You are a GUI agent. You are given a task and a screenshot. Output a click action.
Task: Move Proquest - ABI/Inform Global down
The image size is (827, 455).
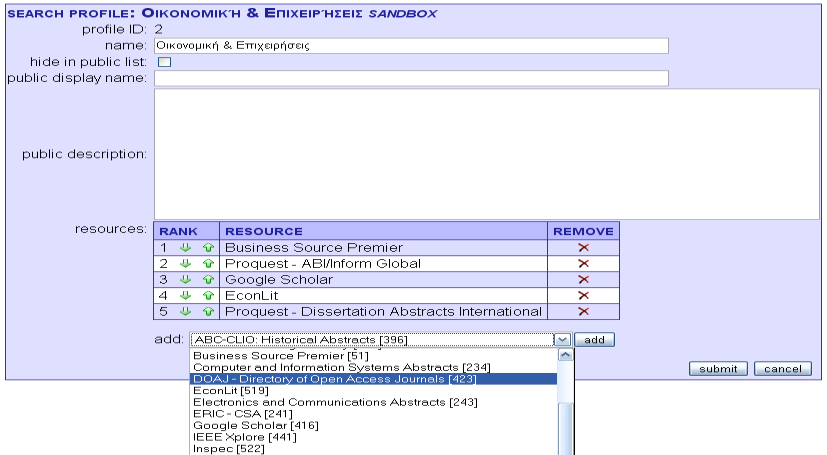[185, 263]
